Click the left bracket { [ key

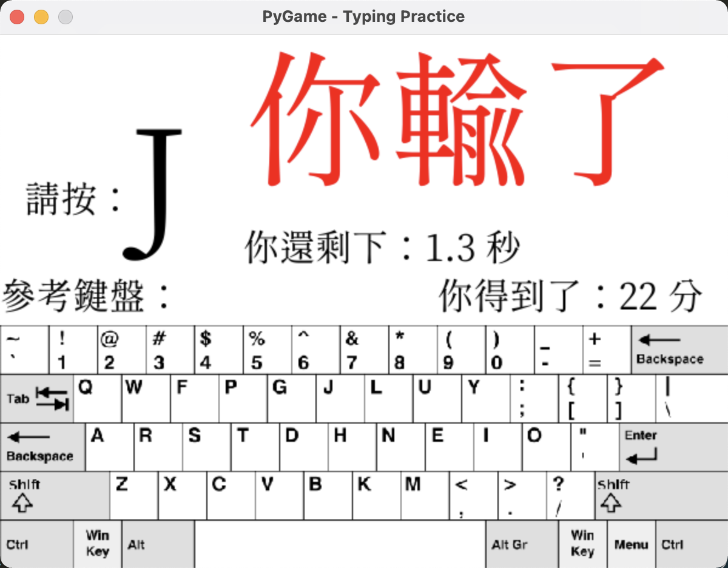tap(583, 399)
